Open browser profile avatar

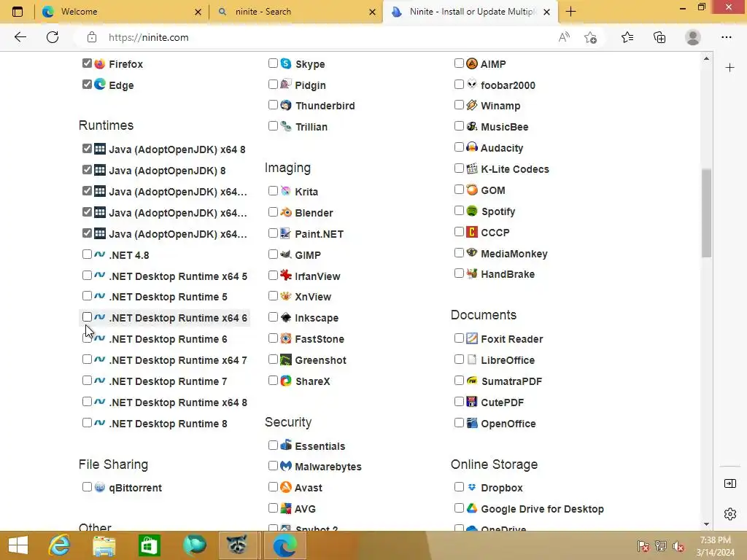coord(693,37)
